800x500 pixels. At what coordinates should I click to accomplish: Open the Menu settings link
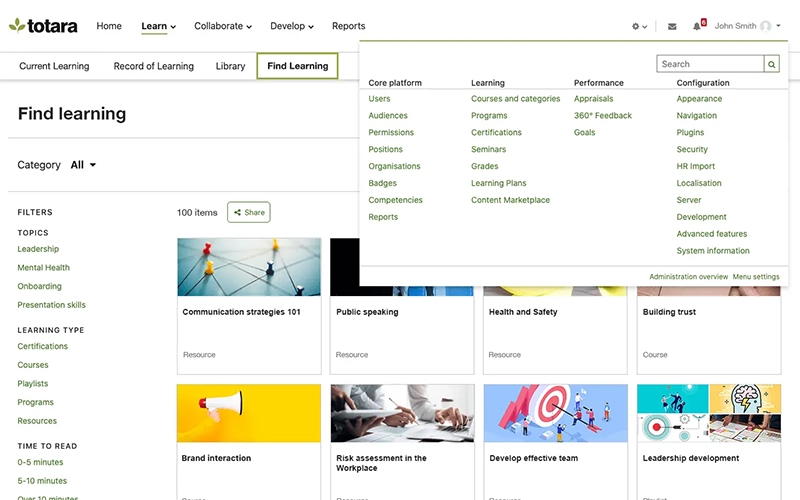pyautogui.click(x=756, y=277)
